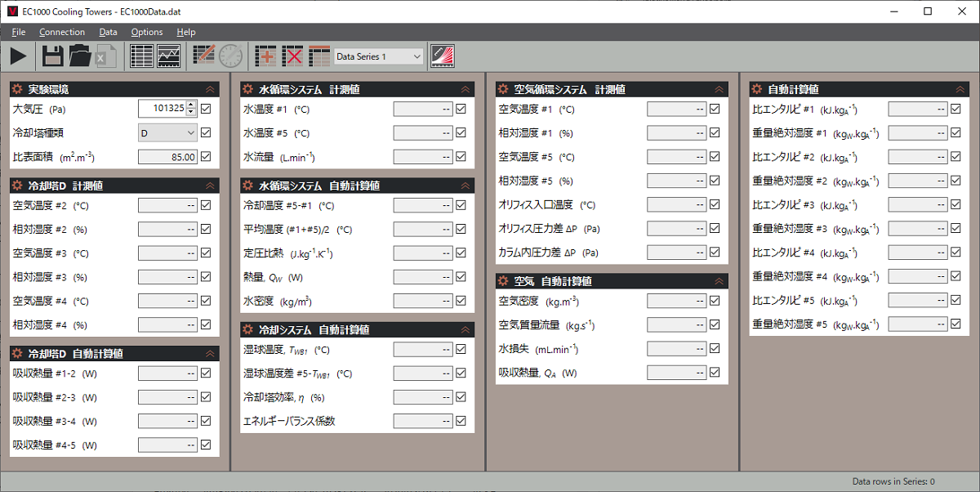980x492 pixels.
Task: Export to Excel using the spreadsheet icon
Action: click(106, 56)
